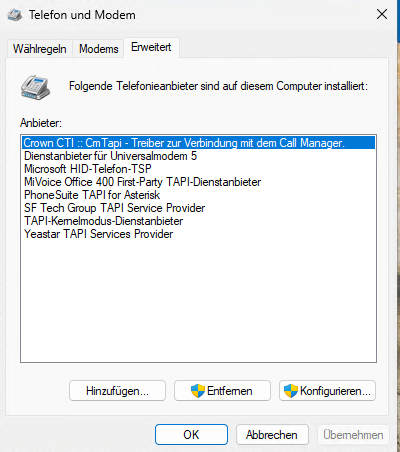Click the telephone icon beside the description
This screenshot has width=400, height=452.
coord(35,88)
